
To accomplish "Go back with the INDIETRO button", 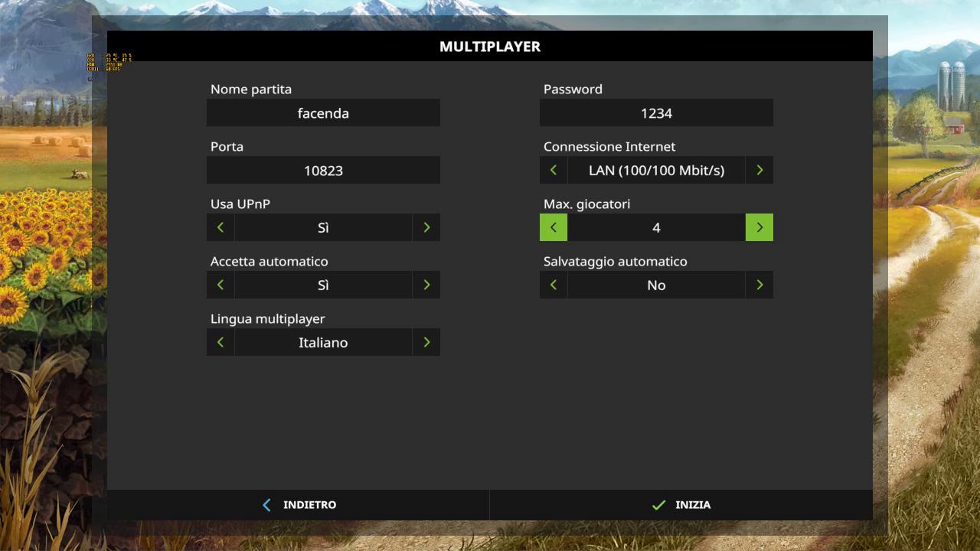I will (299, 505).
